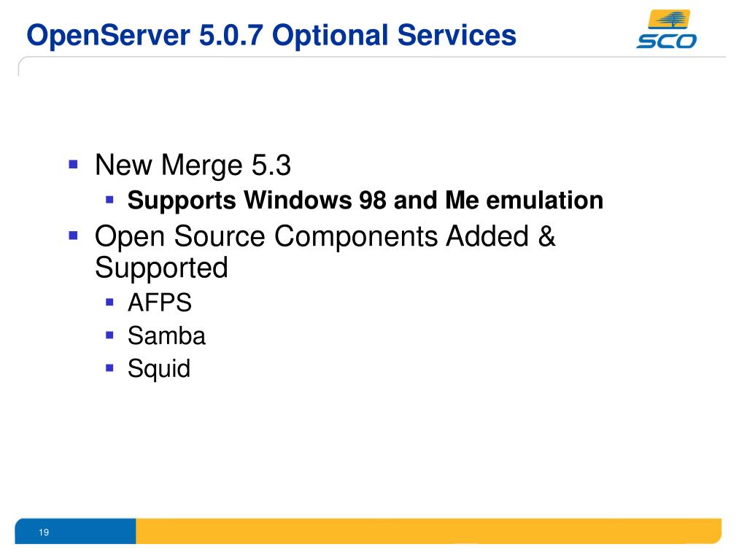Viewport: 747px width, 560px height.
Task: Select the Supports Windows 98 and Me emulation line
Action: tap(365, 200)
